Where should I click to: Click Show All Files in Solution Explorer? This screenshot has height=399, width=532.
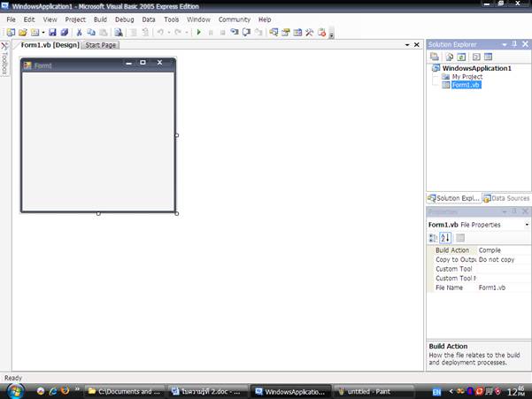point(449,57)
